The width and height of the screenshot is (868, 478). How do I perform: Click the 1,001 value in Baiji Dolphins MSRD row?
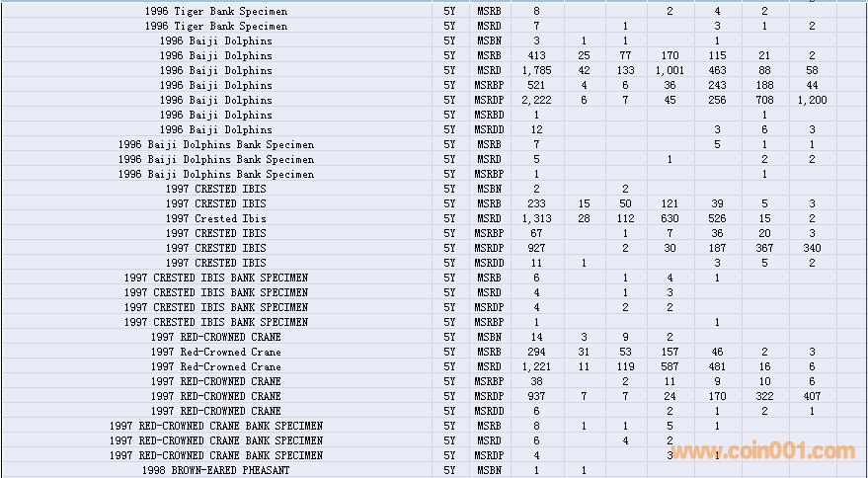coord(670,70)
